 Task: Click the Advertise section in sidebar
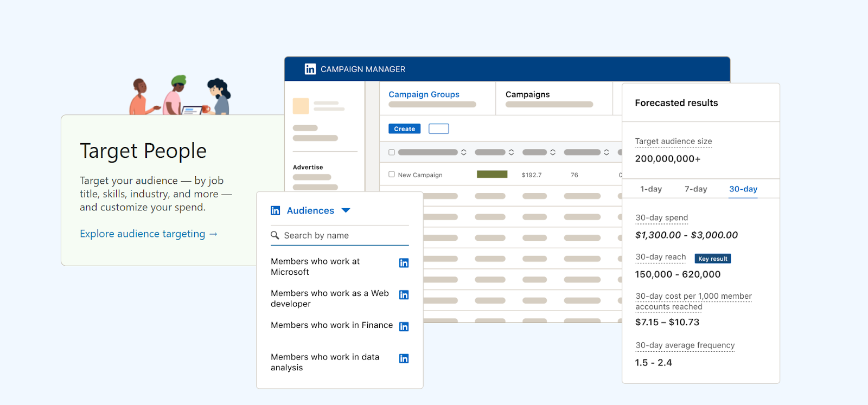coord(308,168)
